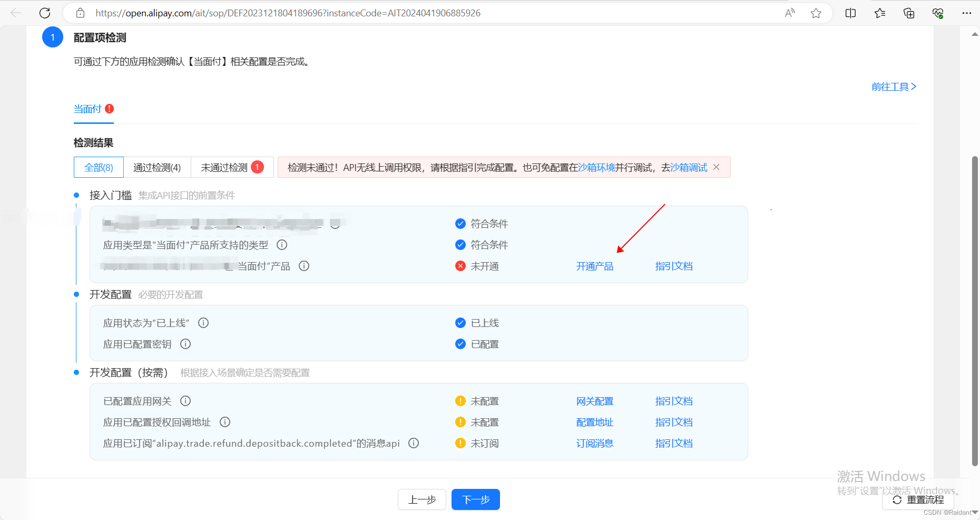Close the 检测未通过 alert banner
The image size is (980, 520).
716,167
